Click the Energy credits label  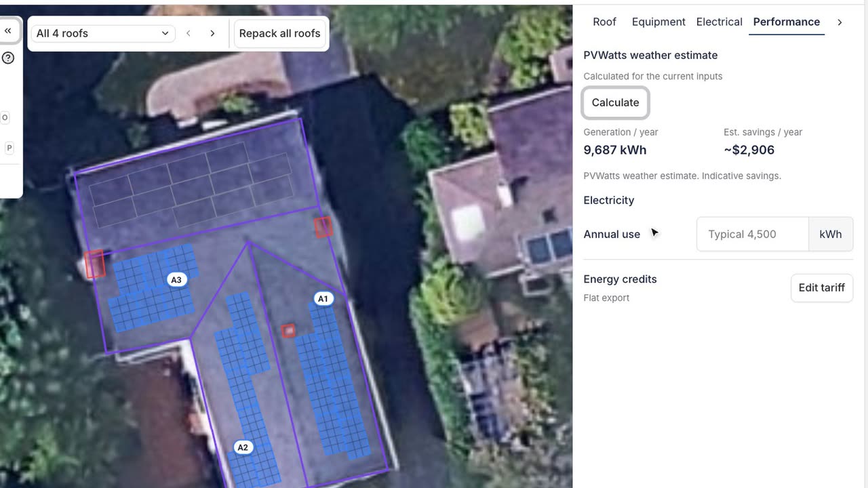point(620,279)
